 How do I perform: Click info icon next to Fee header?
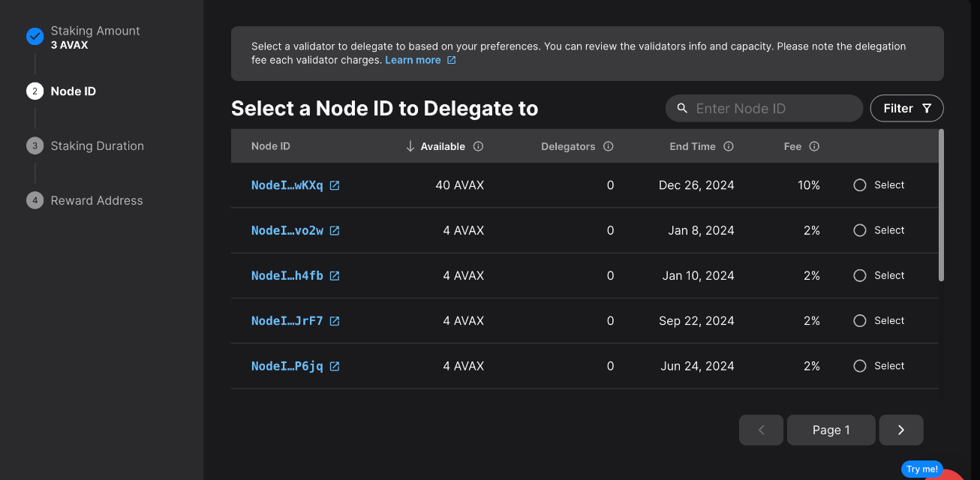(x=814, y=146)
